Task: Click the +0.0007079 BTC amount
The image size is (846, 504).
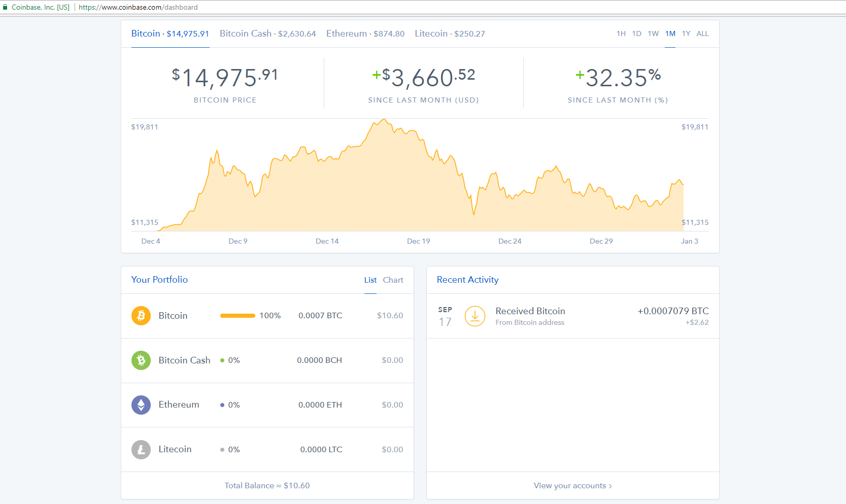Action: coord(673,311)
